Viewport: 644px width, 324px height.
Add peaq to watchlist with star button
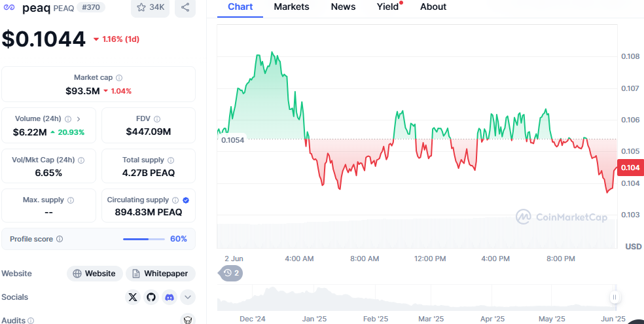[x=149, y=7]
